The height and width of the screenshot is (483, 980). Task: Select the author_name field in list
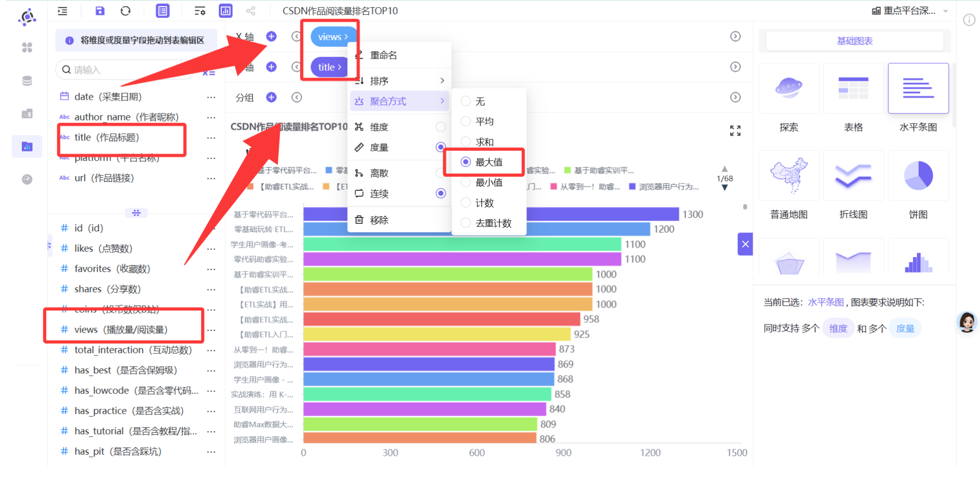(127, 117)
